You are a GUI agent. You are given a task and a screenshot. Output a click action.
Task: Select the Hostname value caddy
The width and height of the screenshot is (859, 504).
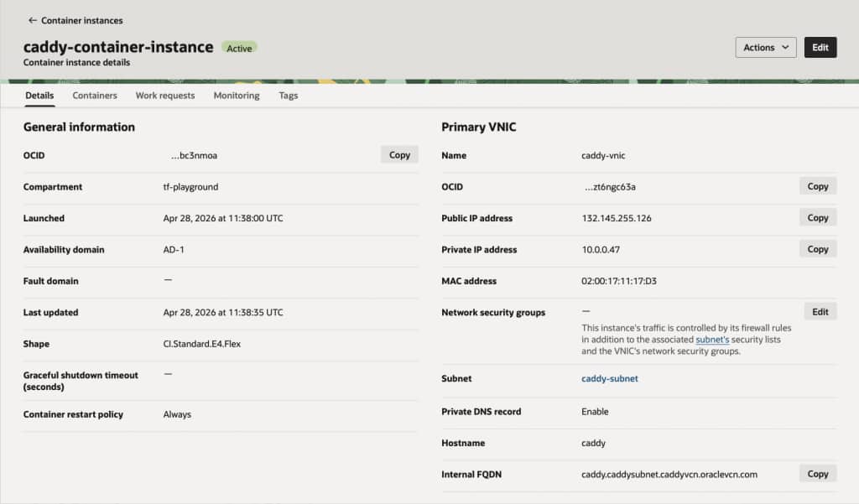tap(593, 443)
